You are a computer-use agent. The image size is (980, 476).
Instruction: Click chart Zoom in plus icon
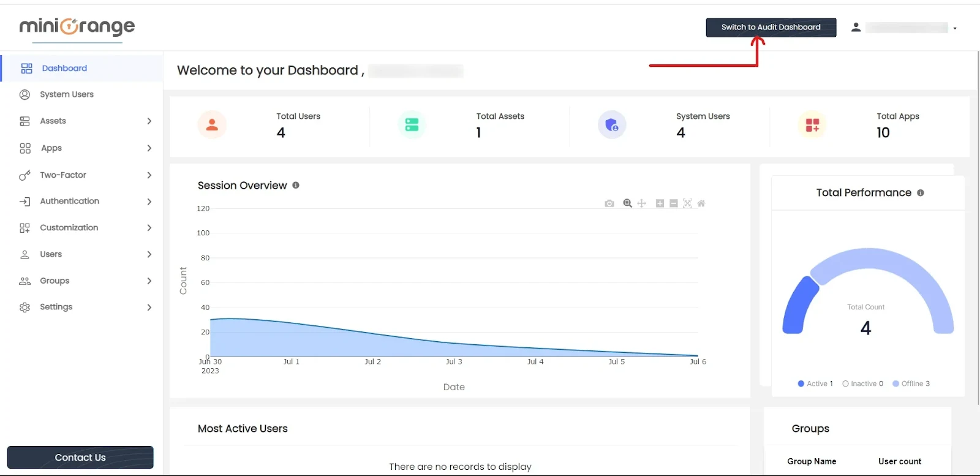[x=660, y=203]
